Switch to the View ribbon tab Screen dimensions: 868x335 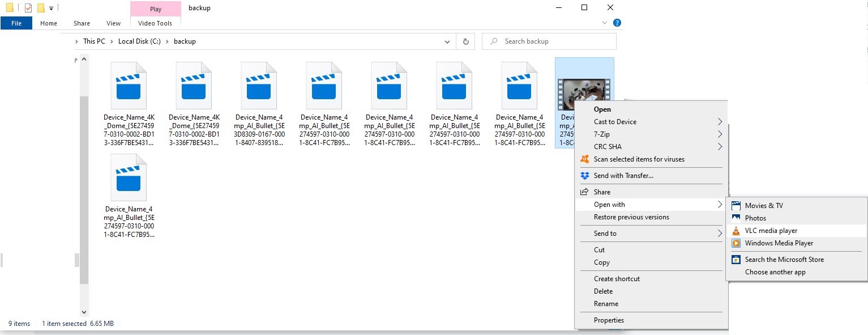[113, 23]
